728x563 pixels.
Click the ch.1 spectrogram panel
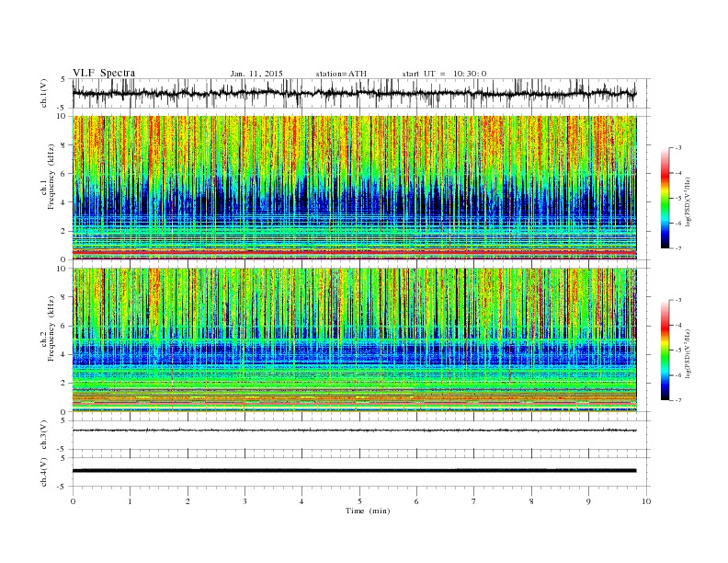click(354, 188)
